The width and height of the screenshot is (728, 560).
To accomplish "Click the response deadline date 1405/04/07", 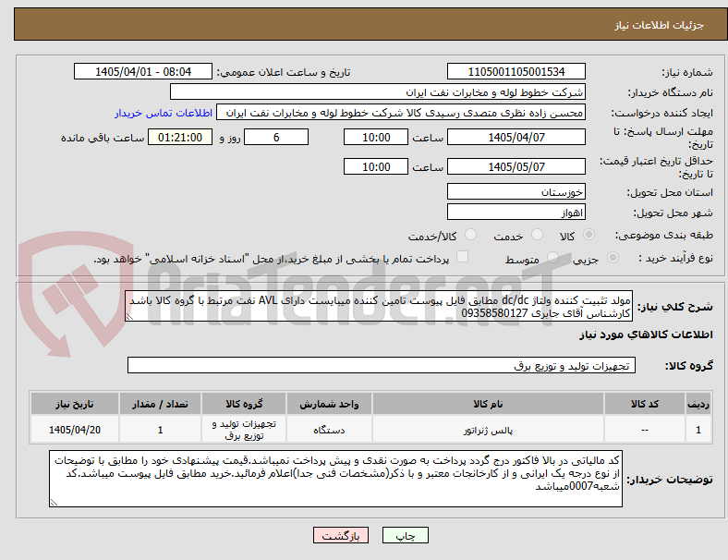I will point(516,138).
